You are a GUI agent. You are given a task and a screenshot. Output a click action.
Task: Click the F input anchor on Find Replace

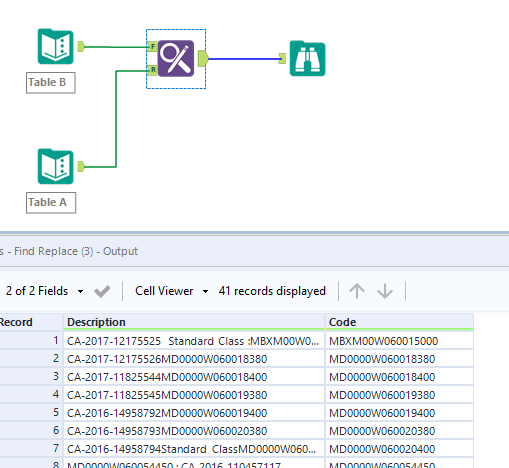152,46
